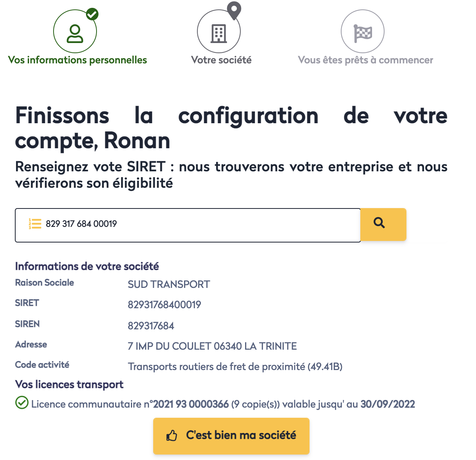Click the license number 2021 93 0000366

[191, 404]
